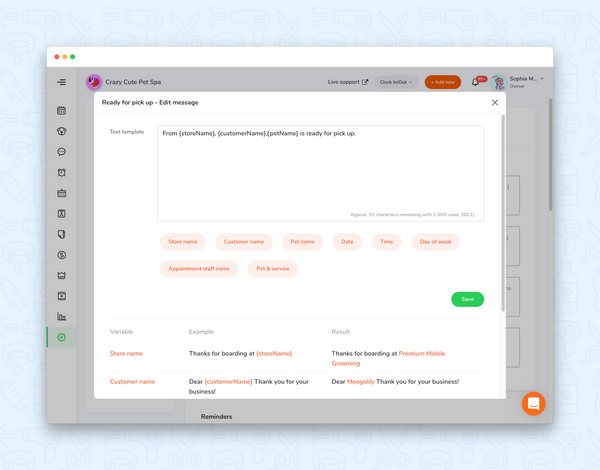
Task: Open the Sophia M. profile dropdown
Action: tap(526, 82)
